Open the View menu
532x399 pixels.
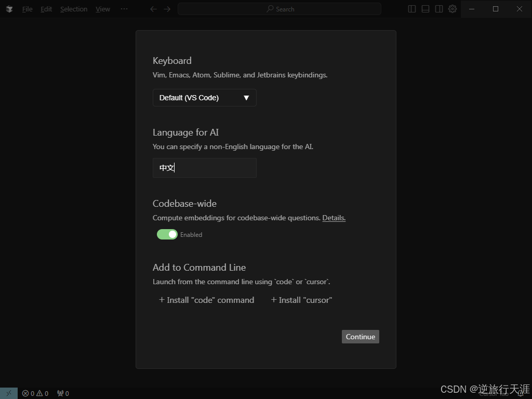(x=103, y=9)
